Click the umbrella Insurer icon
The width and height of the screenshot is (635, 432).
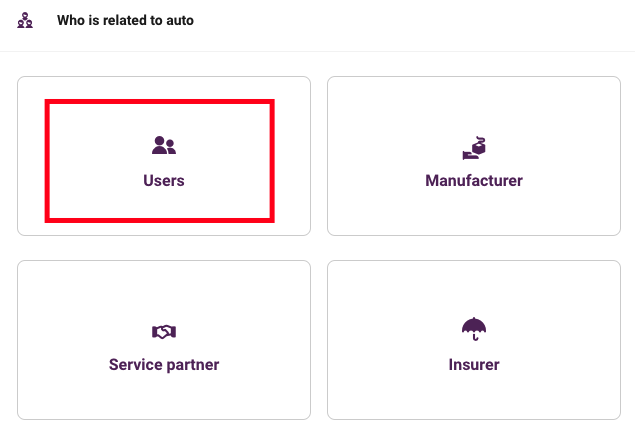[x=474, y=329]
